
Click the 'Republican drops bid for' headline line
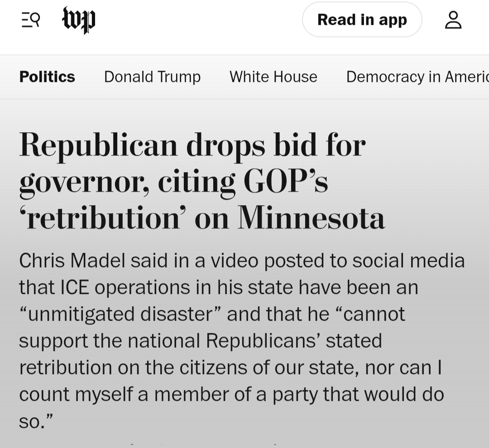(192, 145)
